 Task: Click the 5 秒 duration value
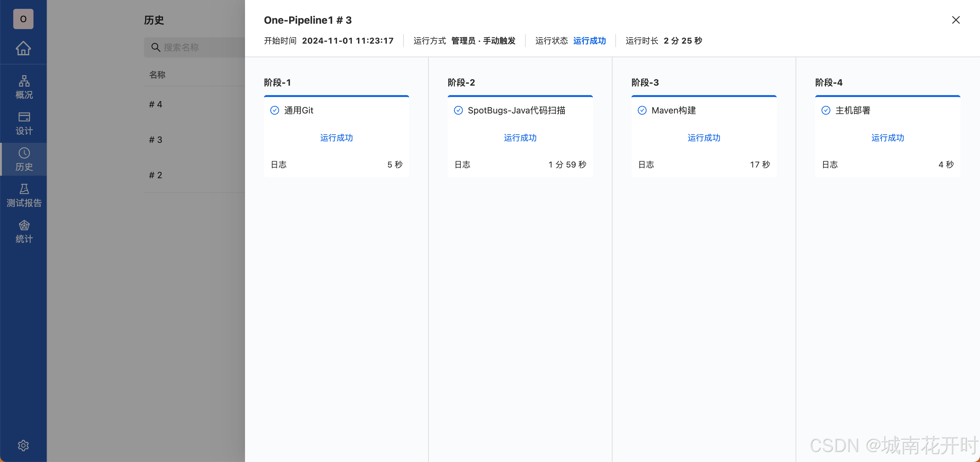pyautogui.click(x=395, y=165)
